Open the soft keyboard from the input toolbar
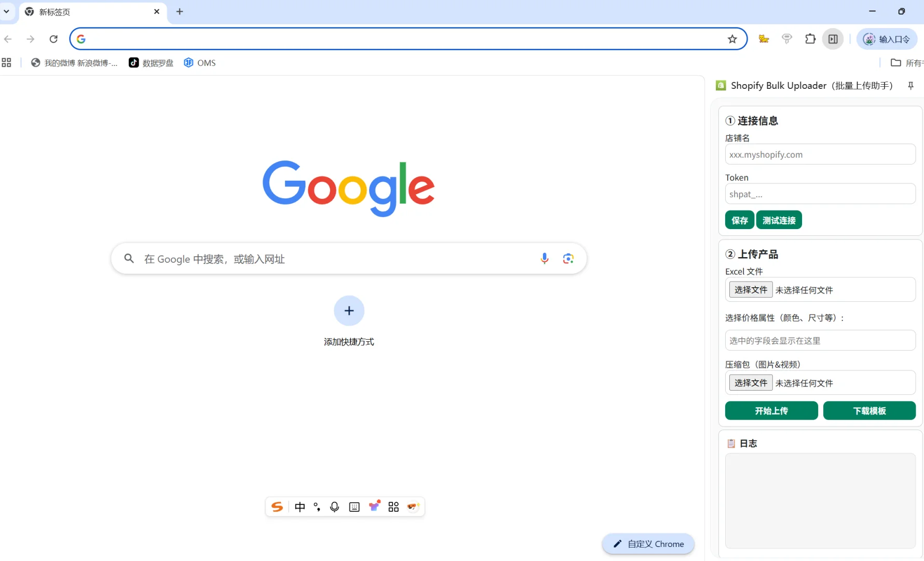Viewport: 924px width, 561px height. click(x=355, y=506)
